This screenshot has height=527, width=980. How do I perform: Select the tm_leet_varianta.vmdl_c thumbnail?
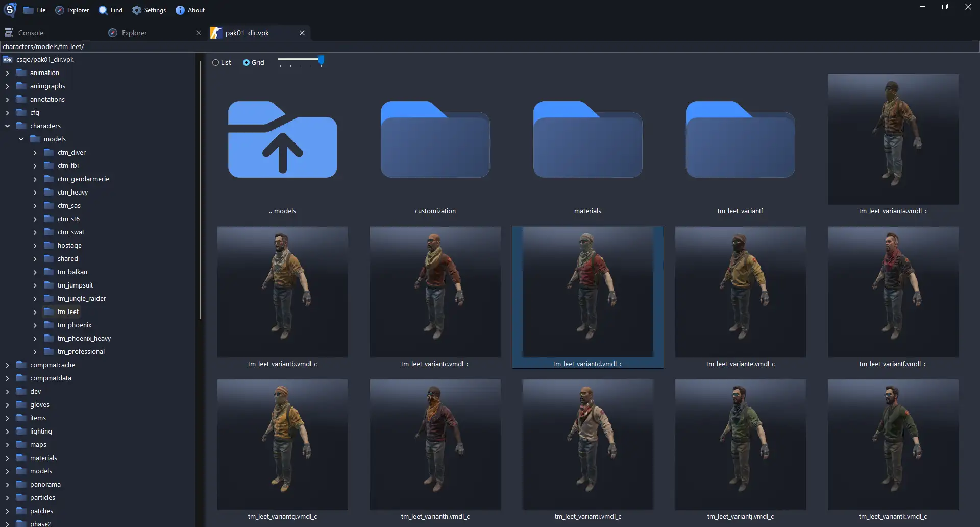pyautogui.click(x=893, y=139)
